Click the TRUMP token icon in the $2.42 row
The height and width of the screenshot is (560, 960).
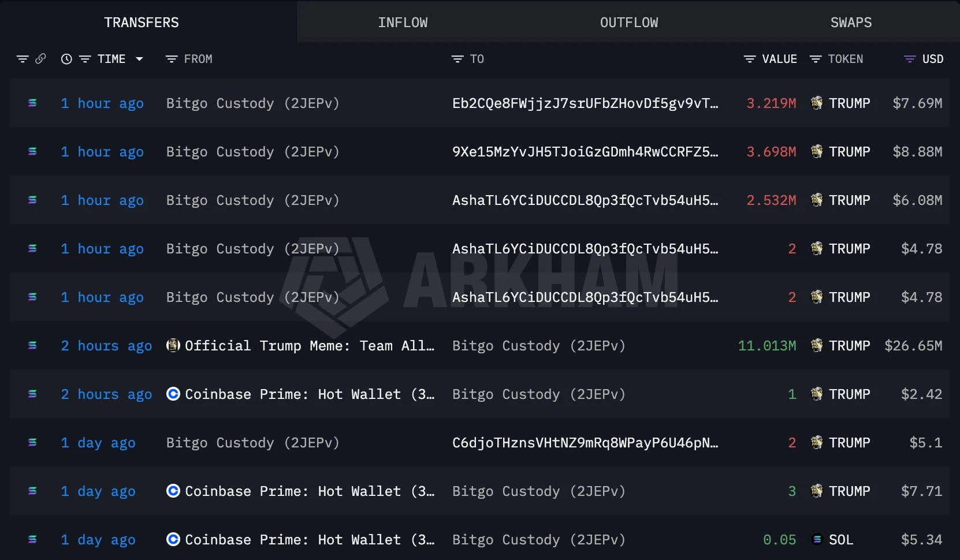tap(817, 394)
